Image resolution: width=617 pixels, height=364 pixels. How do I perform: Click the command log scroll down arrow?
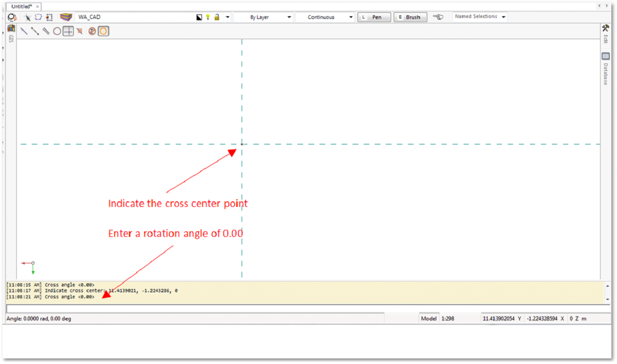607,299
